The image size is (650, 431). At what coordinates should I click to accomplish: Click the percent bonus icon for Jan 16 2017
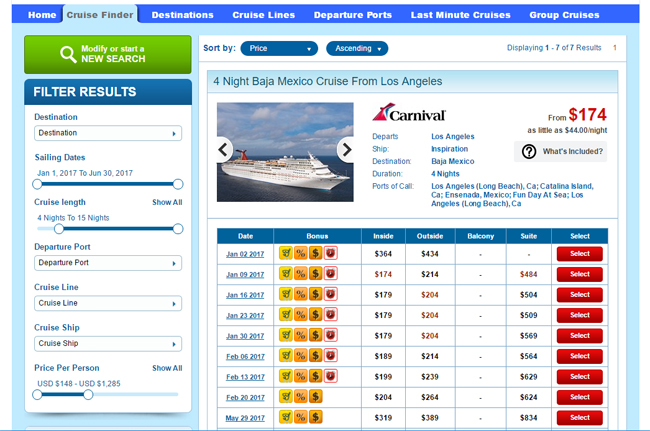[x=301, y=294]
